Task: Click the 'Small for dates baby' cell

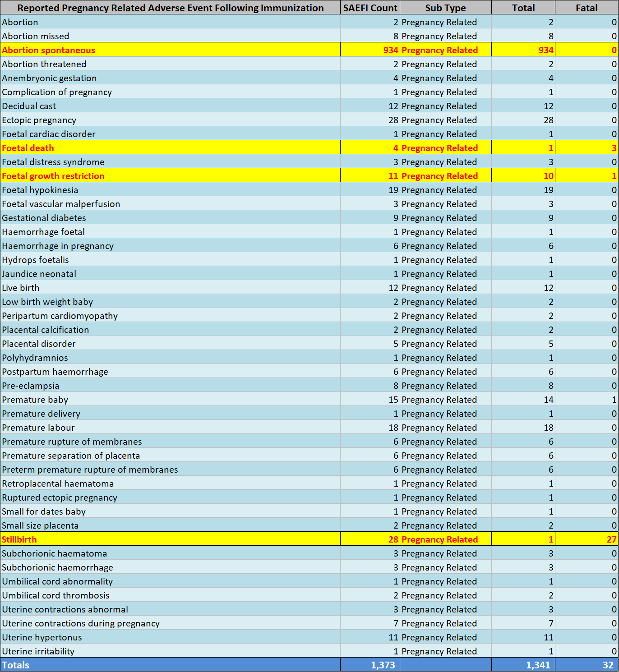Action: (170, 511)
